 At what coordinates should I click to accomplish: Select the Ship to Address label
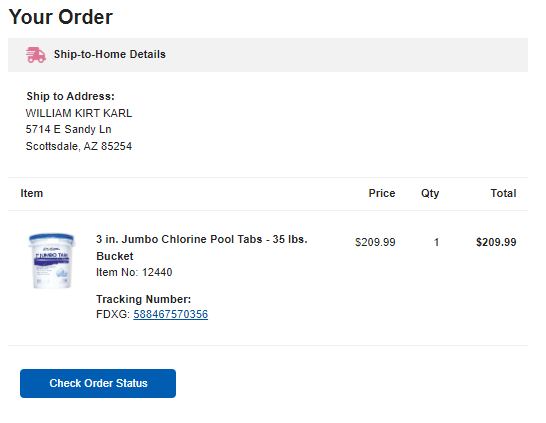[70, 96]
